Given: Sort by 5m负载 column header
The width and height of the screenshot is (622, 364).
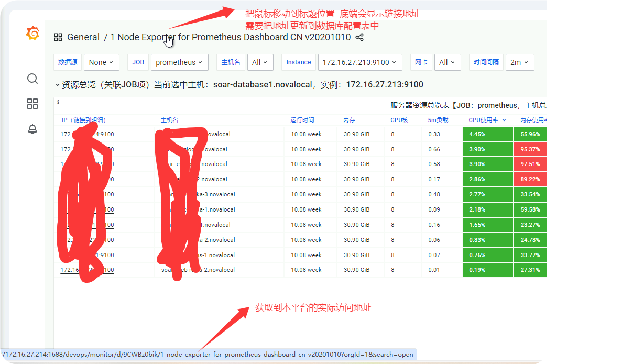Looking at the screenshot, I should [438, 120].
